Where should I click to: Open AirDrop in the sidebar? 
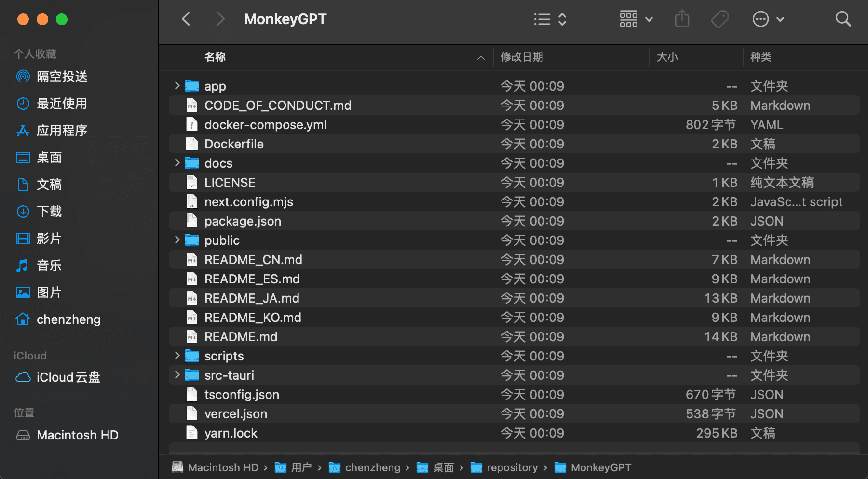pos(62,77)
